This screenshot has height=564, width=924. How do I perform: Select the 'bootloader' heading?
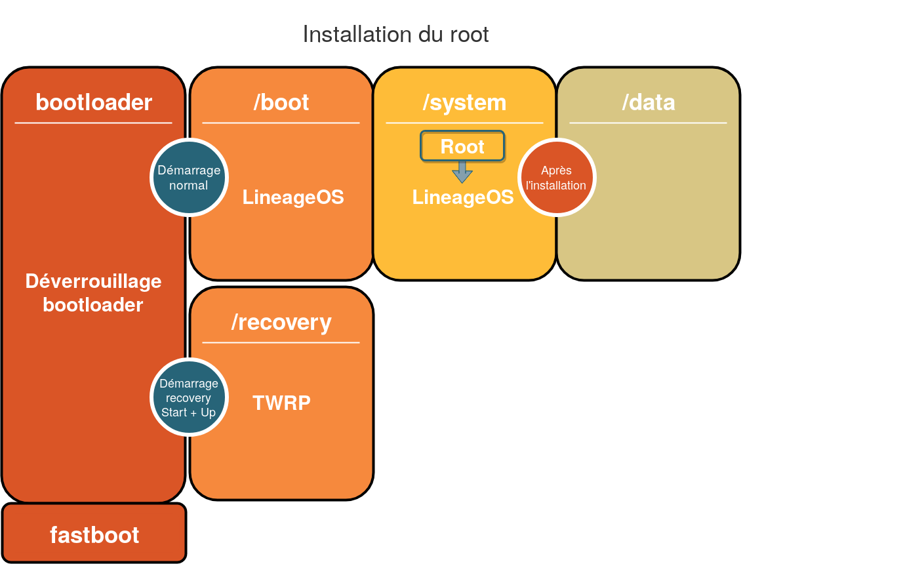94,102
